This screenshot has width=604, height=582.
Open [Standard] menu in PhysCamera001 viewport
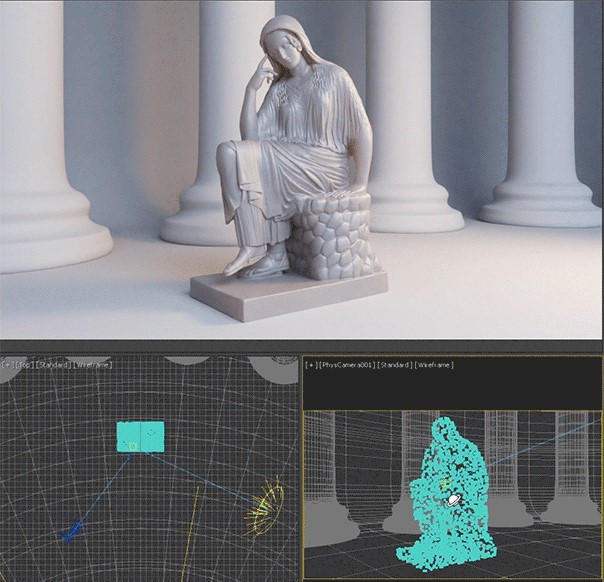395,365
